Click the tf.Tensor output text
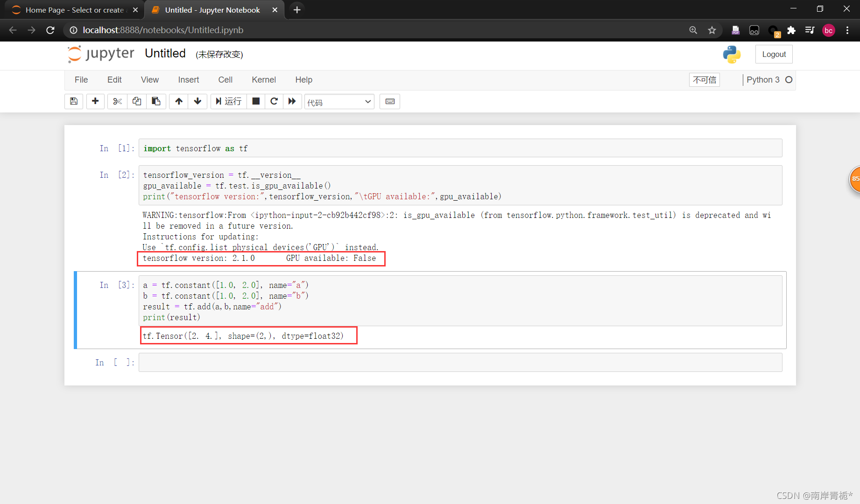The image size is (860, 504). pyautogui.click(x=243, y=336)
